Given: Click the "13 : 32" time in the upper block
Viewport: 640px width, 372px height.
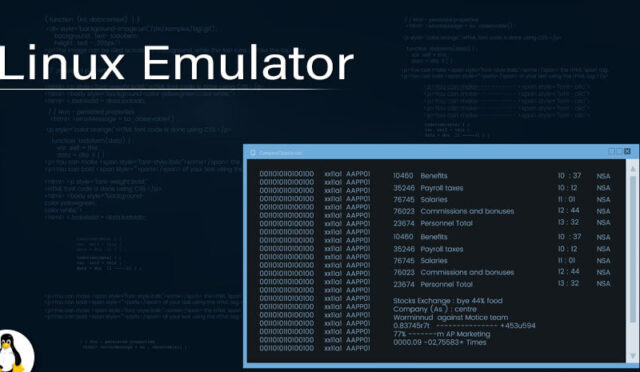Looking at the screenshot, I should [x=568, y=222].
